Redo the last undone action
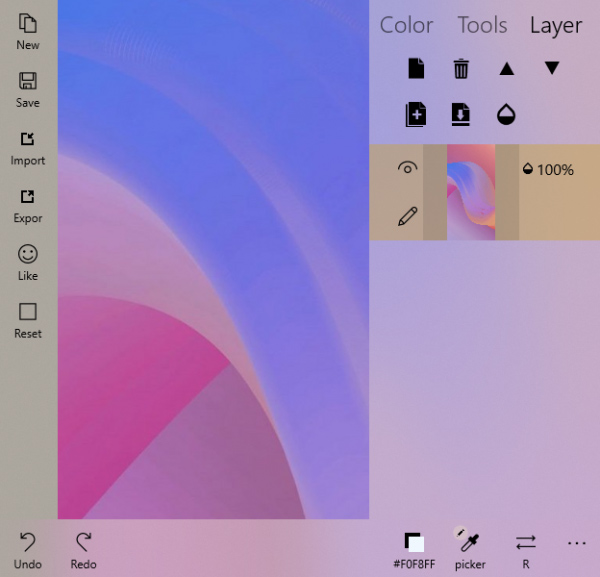 83,550
